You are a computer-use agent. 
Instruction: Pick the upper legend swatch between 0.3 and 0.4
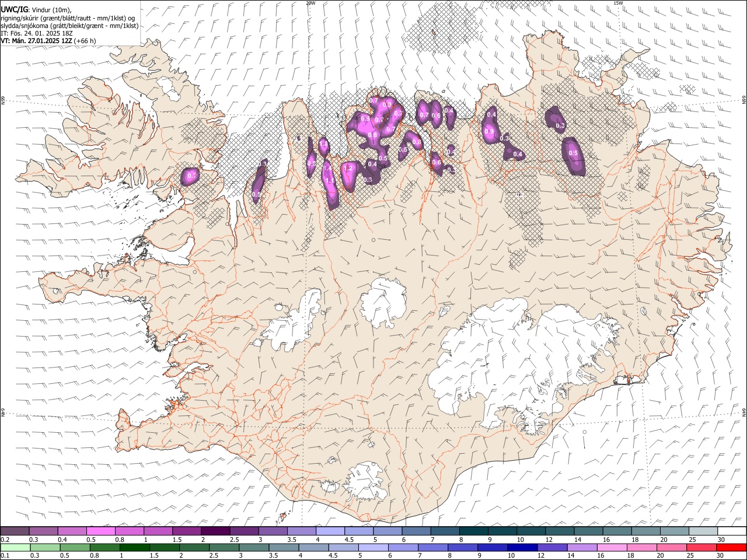click(x=43, y=531)
